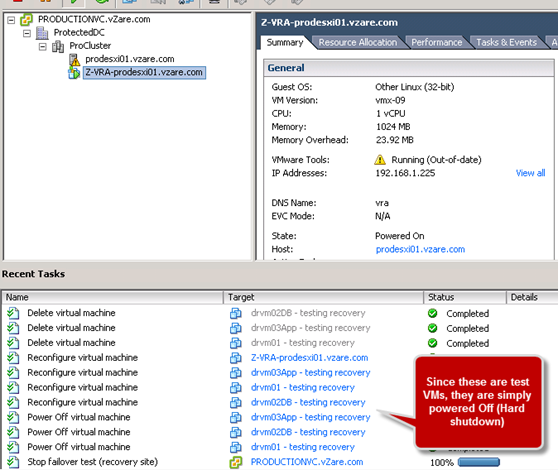
Task: Click VM icon beside greyed drvm03App target in Delete row
Action: pos(236,328)
